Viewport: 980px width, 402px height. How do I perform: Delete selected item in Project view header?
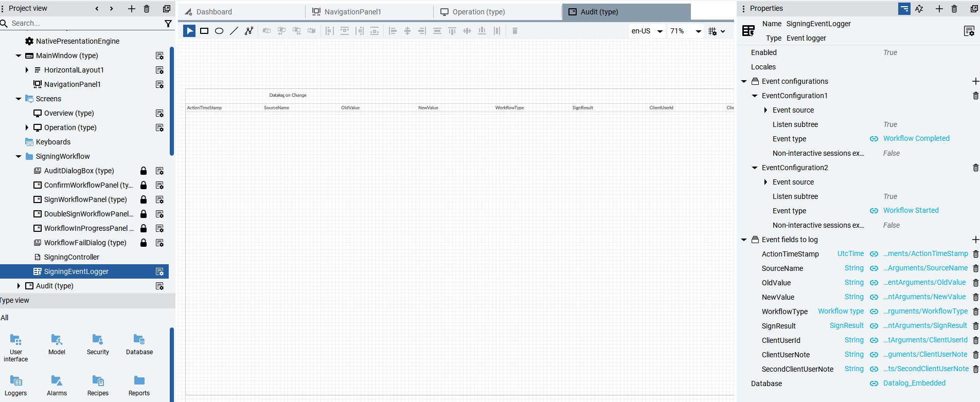point(147,9)
